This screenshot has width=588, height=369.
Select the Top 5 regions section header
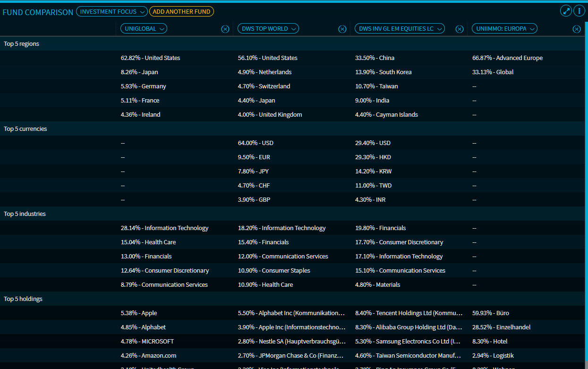(x=21, y=44)
